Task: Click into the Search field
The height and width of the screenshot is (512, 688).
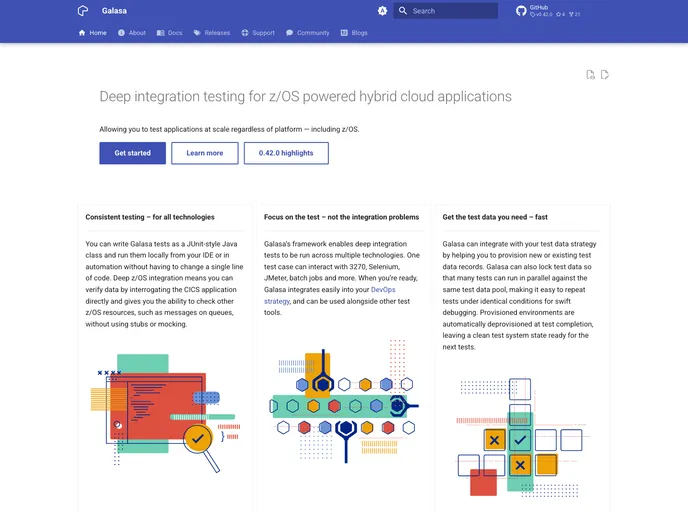Action: click(446, 11)
